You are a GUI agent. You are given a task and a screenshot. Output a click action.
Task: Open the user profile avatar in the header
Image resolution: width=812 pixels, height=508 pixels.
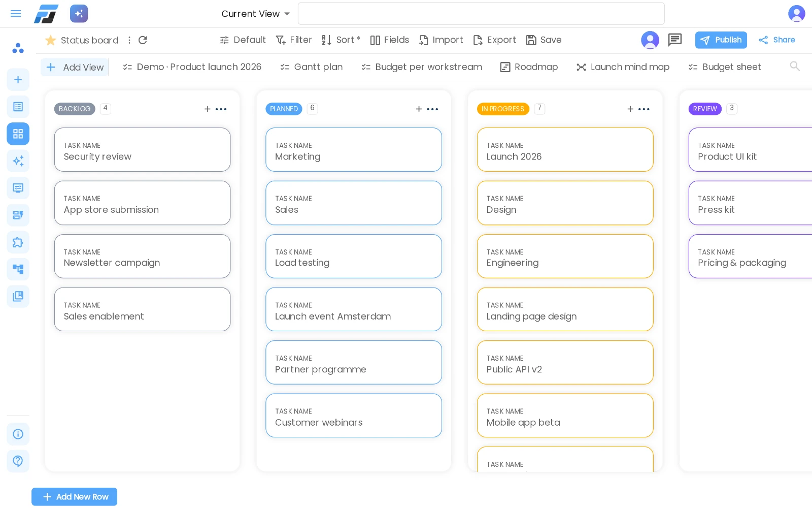pyautogui.click(x=796, y=14)
